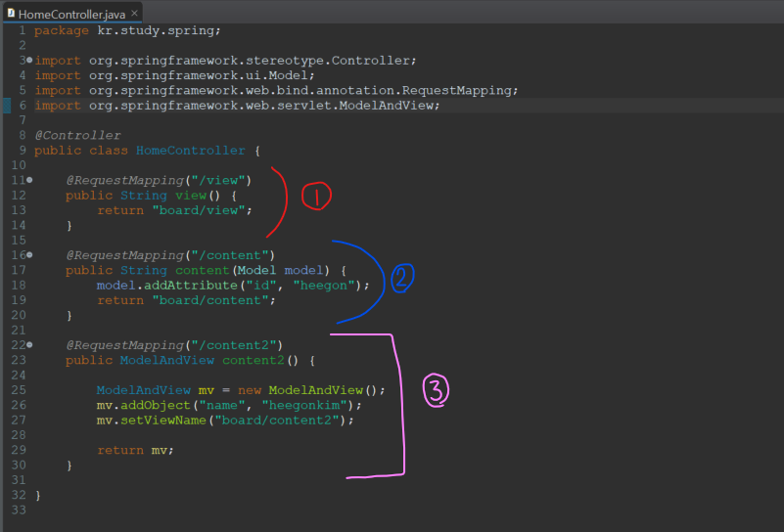Click line number 10 in the gutter
Viewport: 784px width, 532px height.
point(19,165)
